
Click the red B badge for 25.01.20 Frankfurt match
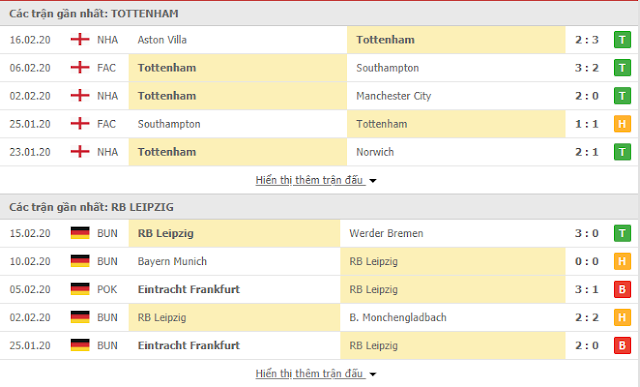[622, 345]
